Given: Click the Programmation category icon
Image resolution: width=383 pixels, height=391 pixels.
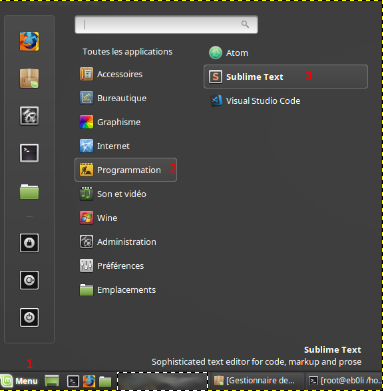Looking at the screenshot, I should pos(86,170).
